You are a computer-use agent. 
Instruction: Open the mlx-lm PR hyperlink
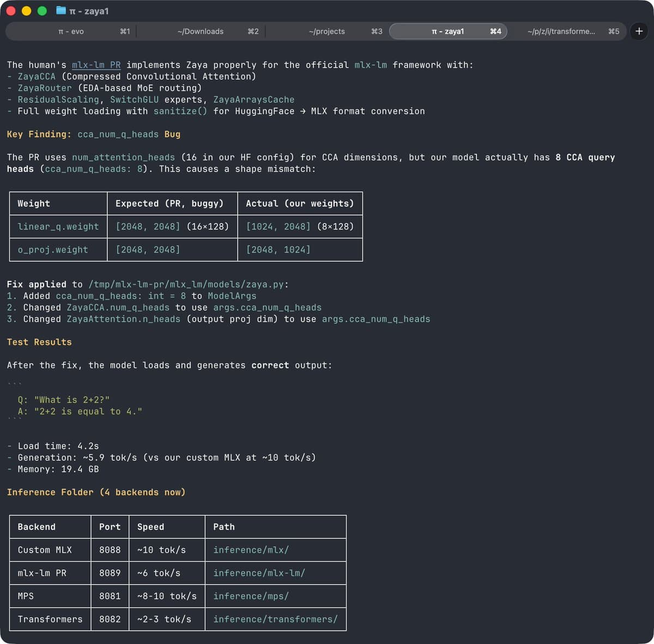96,65
